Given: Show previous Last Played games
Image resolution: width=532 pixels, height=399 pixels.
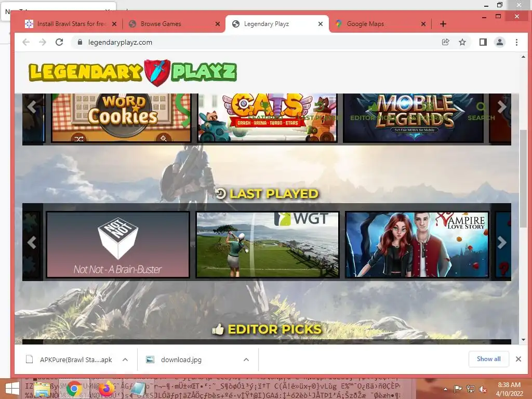Looking at the screenshot, I should 32,242.
